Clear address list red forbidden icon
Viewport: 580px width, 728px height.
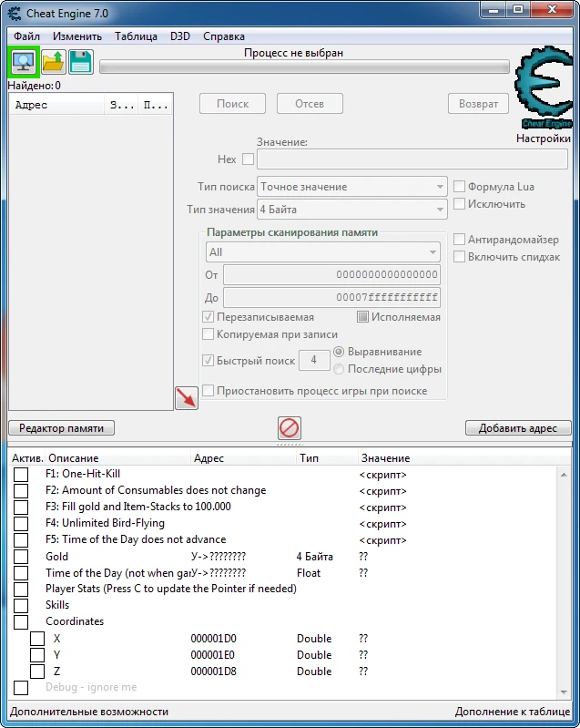coord(289,427)
